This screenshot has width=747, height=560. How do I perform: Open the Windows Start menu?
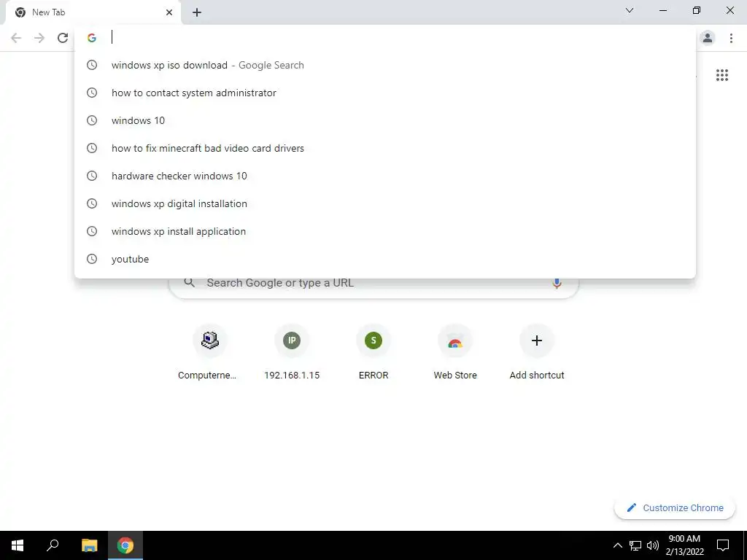point(18,545)
